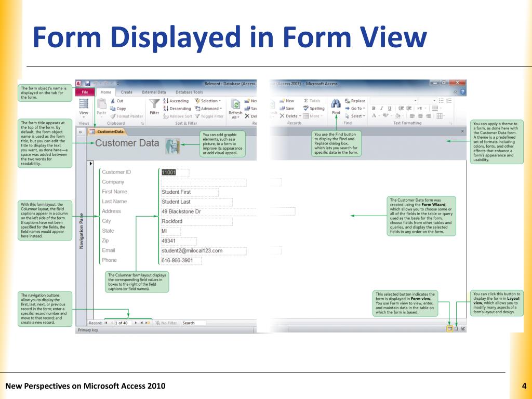532x399 pixels.
Task: Open the More records dropdown
Action: [x=312, y=116]
